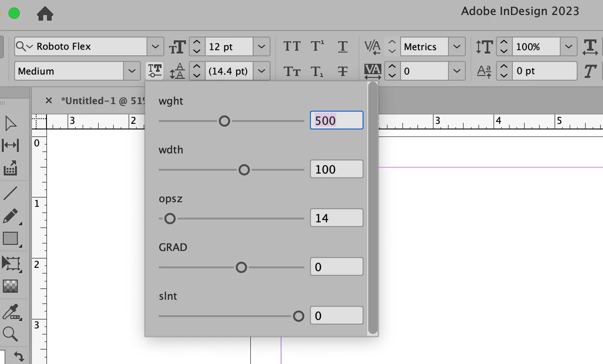The image size is (603, 364).
Task: Click the GRAD slider handle
Action: 241,267
